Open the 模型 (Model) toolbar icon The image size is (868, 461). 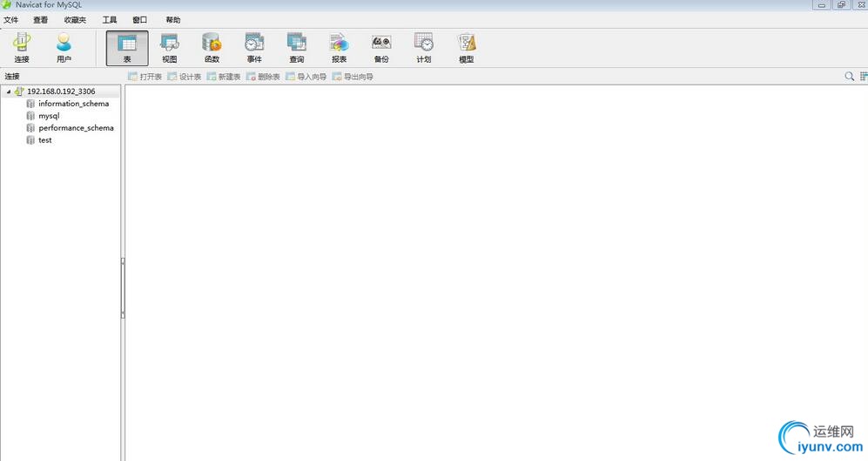coord(466,48)
